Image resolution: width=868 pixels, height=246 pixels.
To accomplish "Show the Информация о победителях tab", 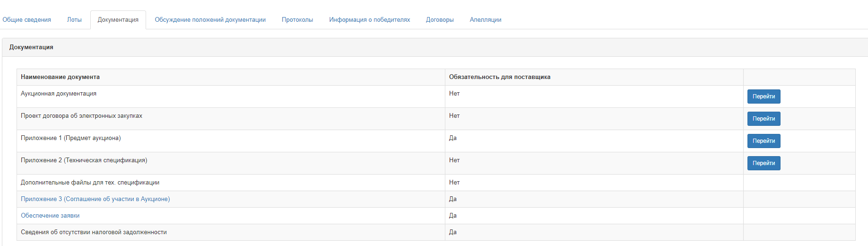I will pos(370,20).
